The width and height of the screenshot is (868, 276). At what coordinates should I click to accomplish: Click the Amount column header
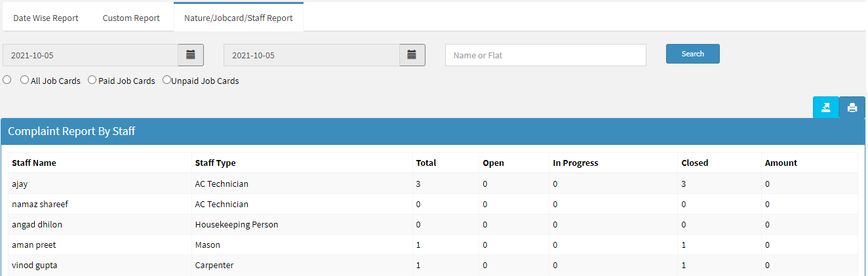(781, 163)
